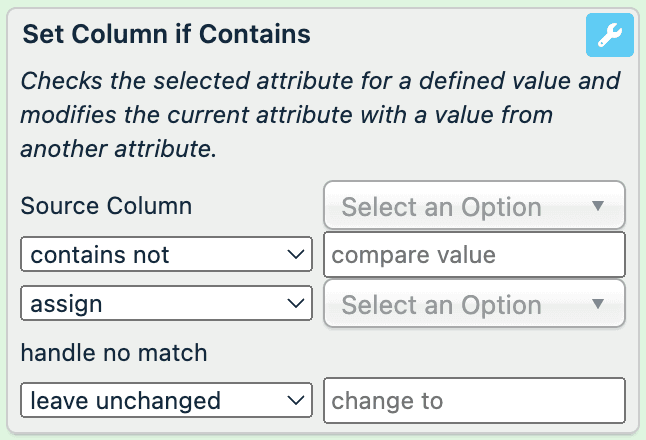Image resolution: width=646 pixels, height=440 pixels.
Task: Click the triangle arrow in assign value selector
Action: (598, 304)
